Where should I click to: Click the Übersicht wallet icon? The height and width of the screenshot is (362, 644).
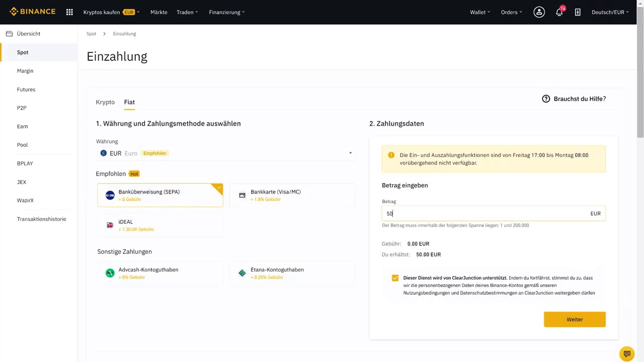[x=9, y=34]
